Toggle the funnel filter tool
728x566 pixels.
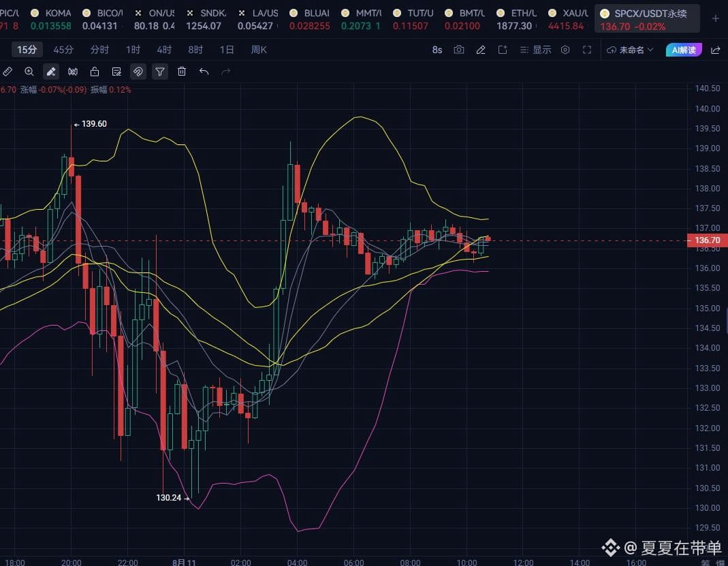pyautogui.click(x=160, y=72)
